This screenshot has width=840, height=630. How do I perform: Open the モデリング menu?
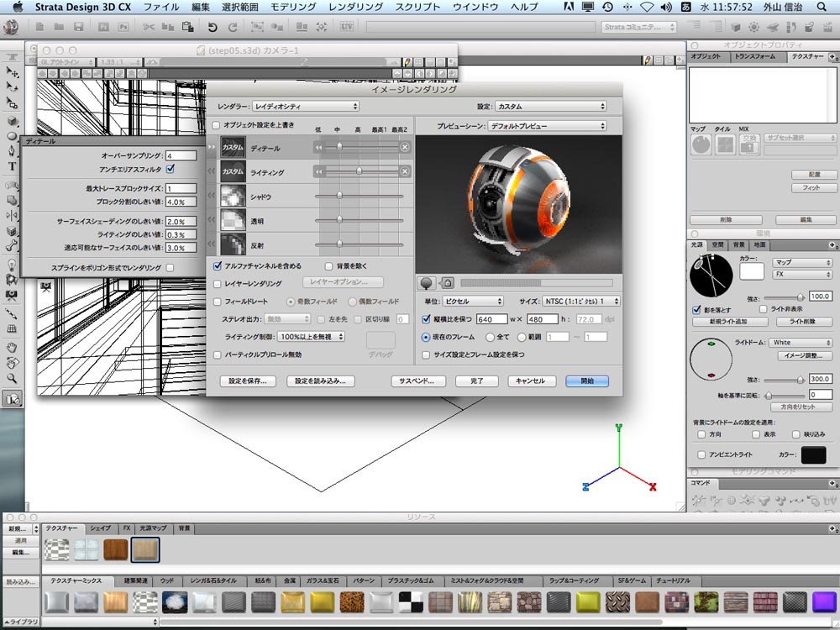(292, 7)
